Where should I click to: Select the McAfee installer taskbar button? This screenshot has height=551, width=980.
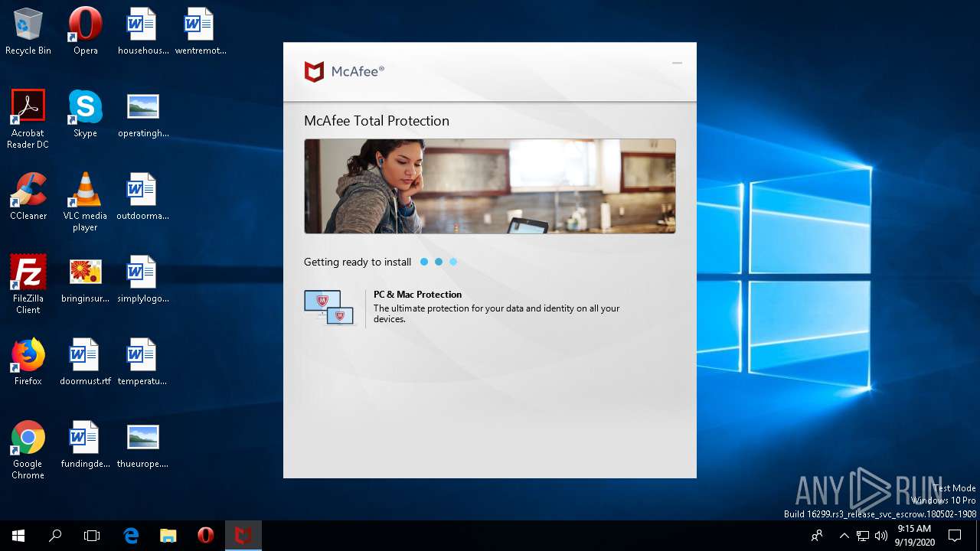tap(243, 536)
